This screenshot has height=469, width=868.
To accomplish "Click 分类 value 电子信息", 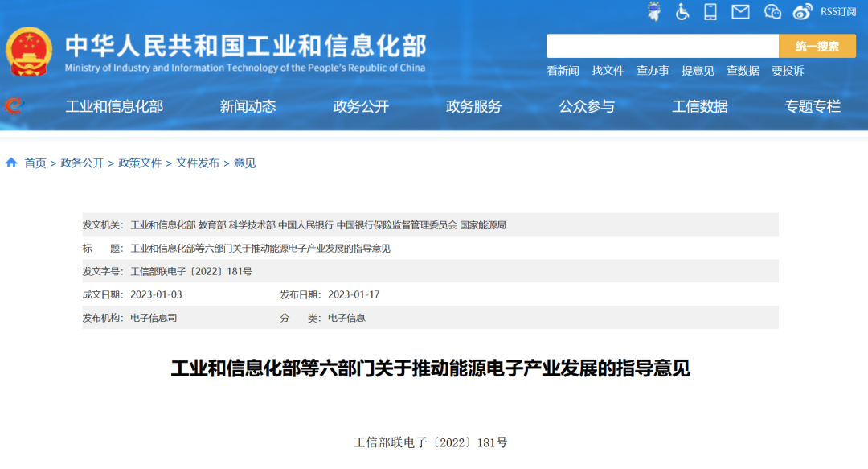I will [x=346, y=319].
